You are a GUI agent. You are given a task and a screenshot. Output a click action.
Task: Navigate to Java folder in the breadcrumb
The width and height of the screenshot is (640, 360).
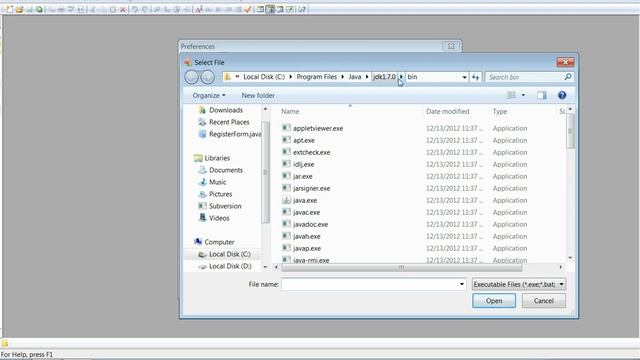pyautogui.click(x=355, y=77)
